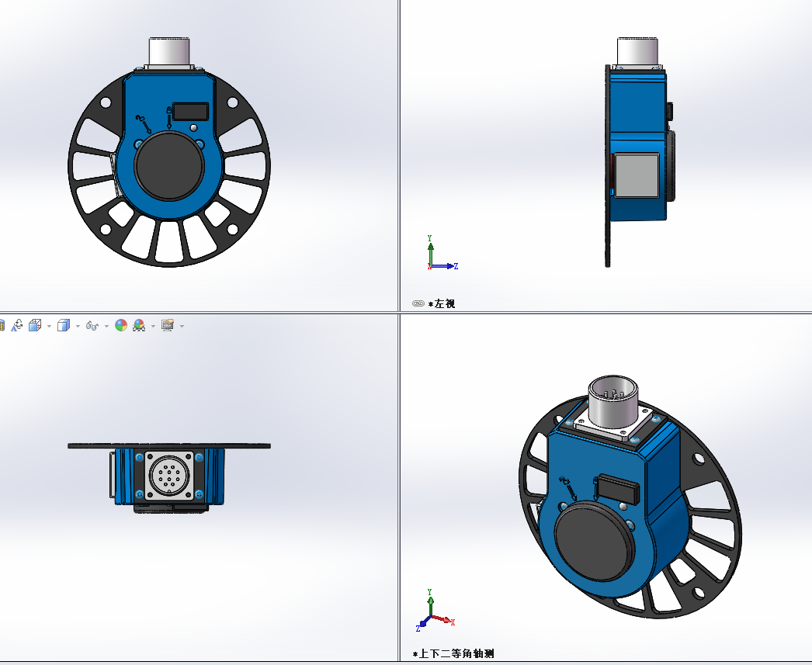Click the Display Style cube icon
Screen dimensions: 812x665
point(63,325)
